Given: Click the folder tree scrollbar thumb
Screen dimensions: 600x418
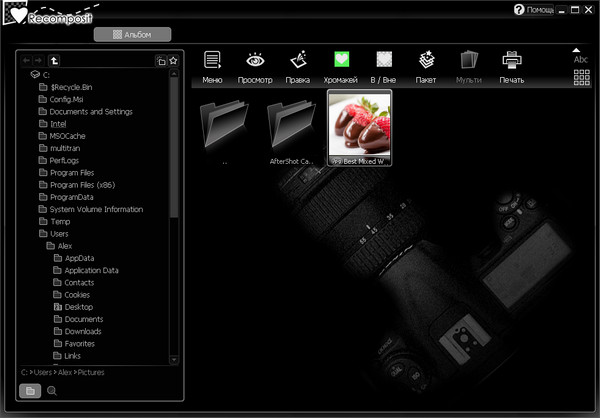Looking at the screenshot, I should pyautogui.click(x=174, y=147).
